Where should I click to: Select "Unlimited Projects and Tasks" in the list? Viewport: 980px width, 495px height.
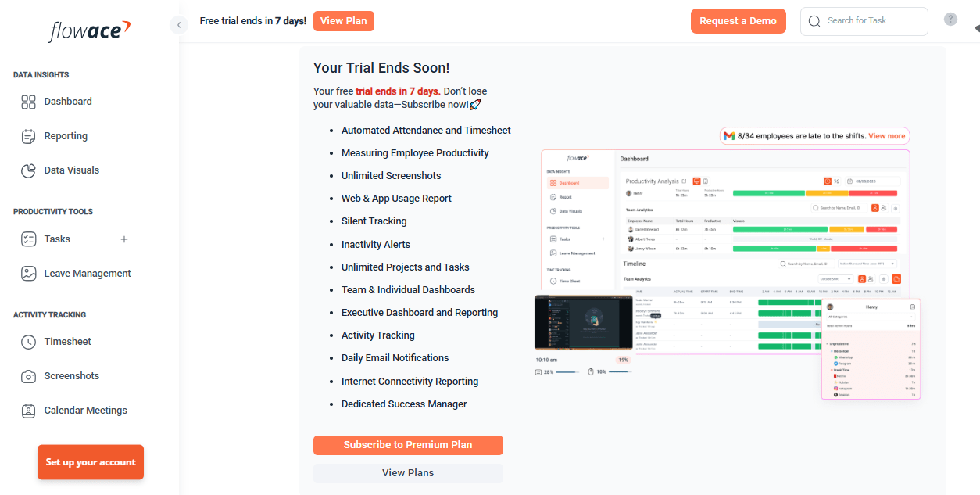[406, 267]
